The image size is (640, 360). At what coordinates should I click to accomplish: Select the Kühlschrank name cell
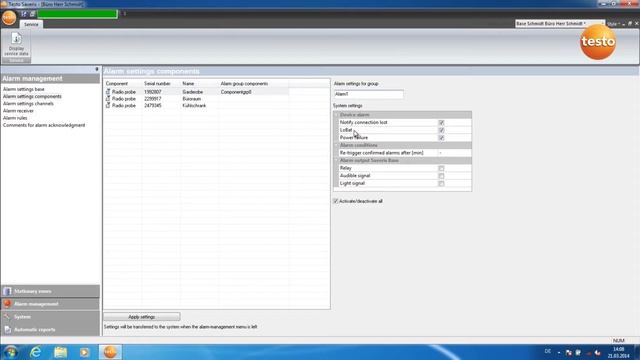pos(199,106)
